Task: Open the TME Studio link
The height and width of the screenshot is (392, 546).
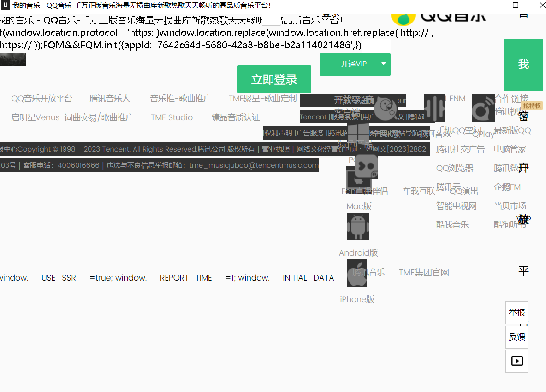Action: pos(172,117)
